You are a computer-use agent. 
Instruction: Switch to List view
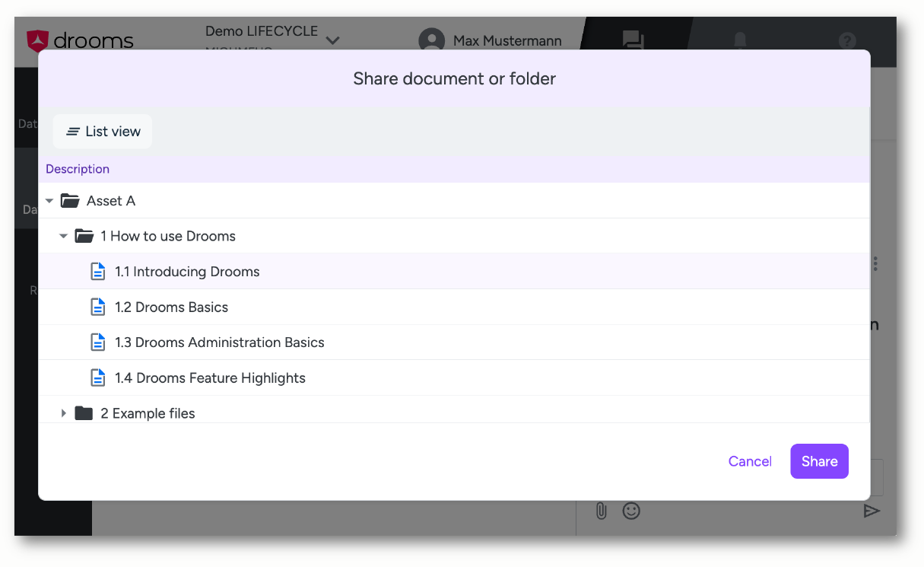point(103,131)
